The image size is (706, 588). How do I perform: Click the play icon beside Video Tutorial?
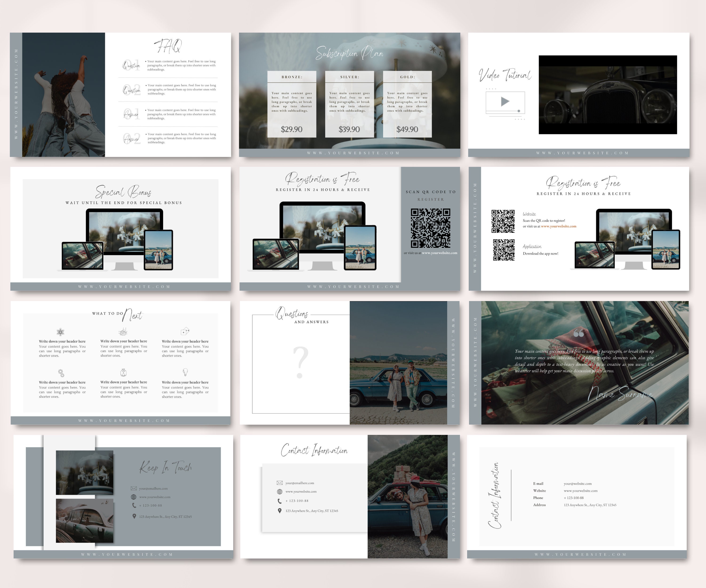point(505,101)
